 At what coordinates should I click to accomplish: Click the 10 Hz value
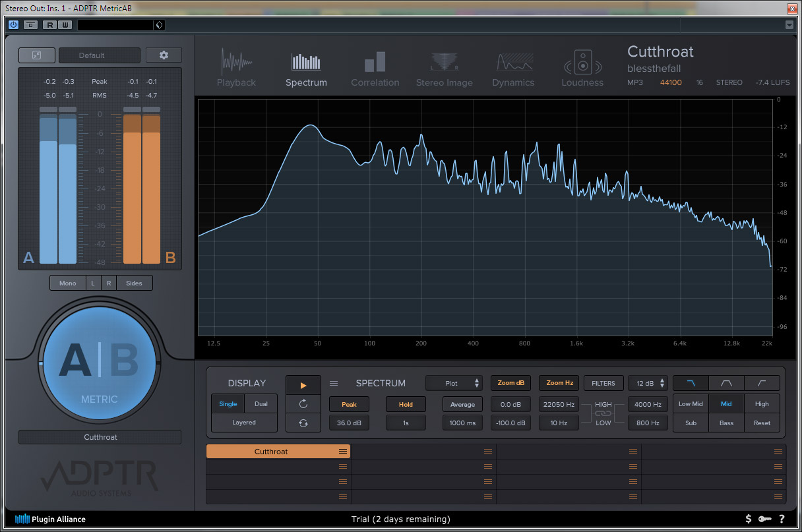point(559,423)
